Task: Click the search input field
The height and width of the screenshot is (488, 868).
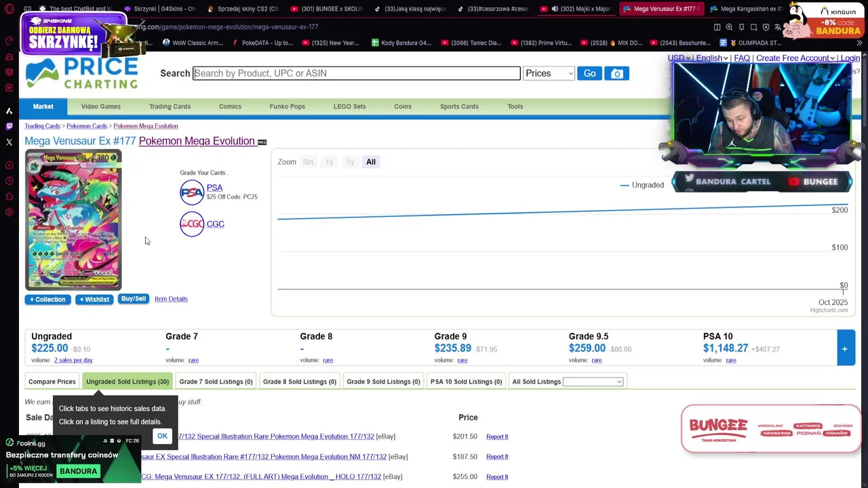Action: click(357, 73)
